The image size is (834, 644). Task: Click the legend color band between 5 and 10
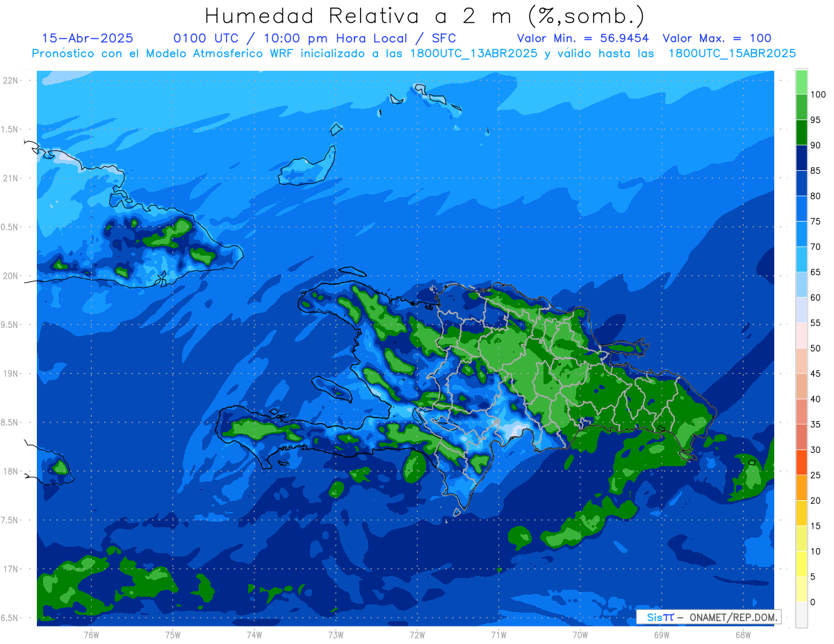pos(801,563)
